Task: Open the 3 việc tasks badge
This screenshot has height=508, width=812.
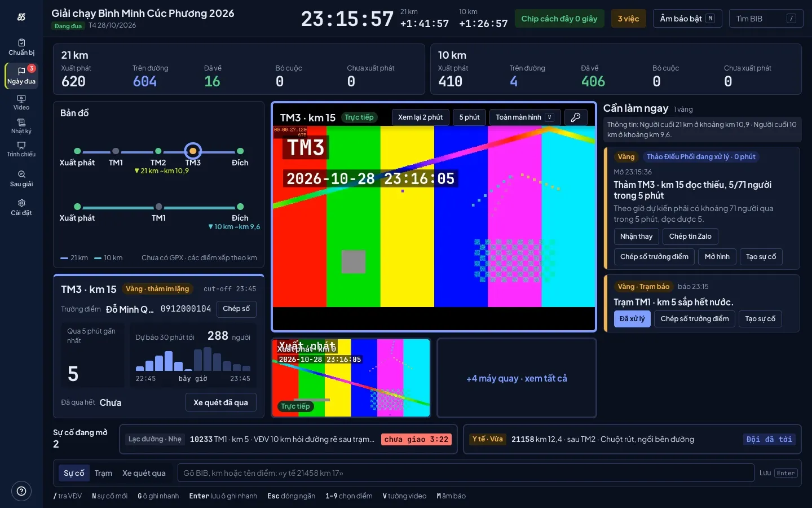Action: click(628, 19)
